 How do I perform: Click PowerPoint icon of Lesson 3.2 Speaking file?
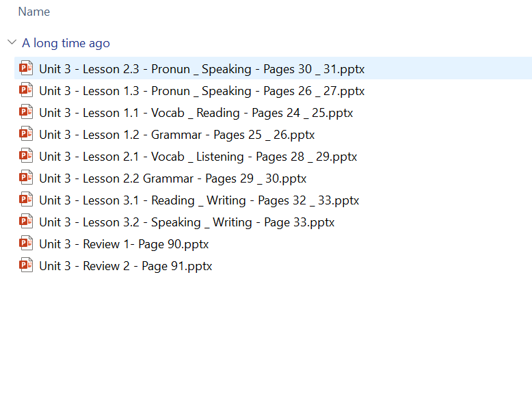[26, 222]
